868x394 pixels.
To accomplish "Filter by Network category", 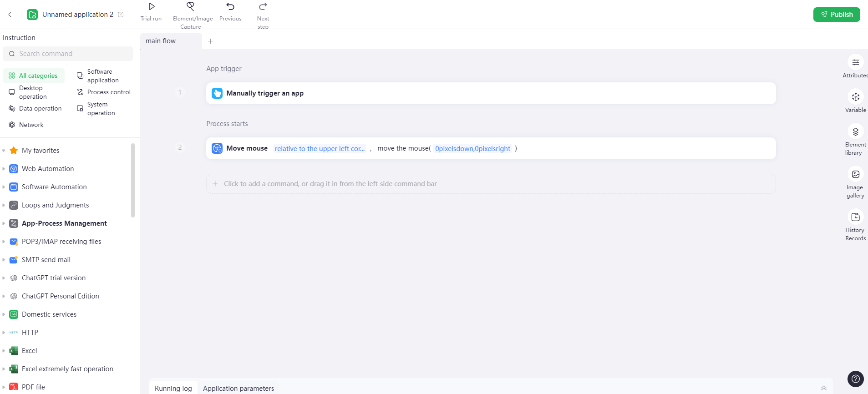I will point(26,125).
